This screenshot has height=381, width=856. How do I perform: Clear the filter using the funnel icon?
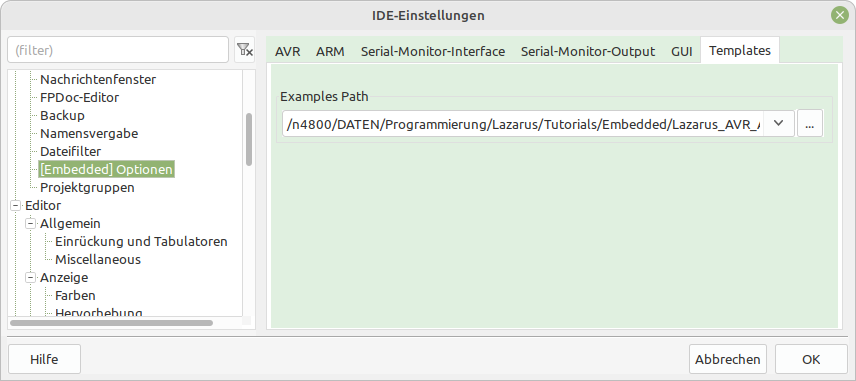(245, 50)
